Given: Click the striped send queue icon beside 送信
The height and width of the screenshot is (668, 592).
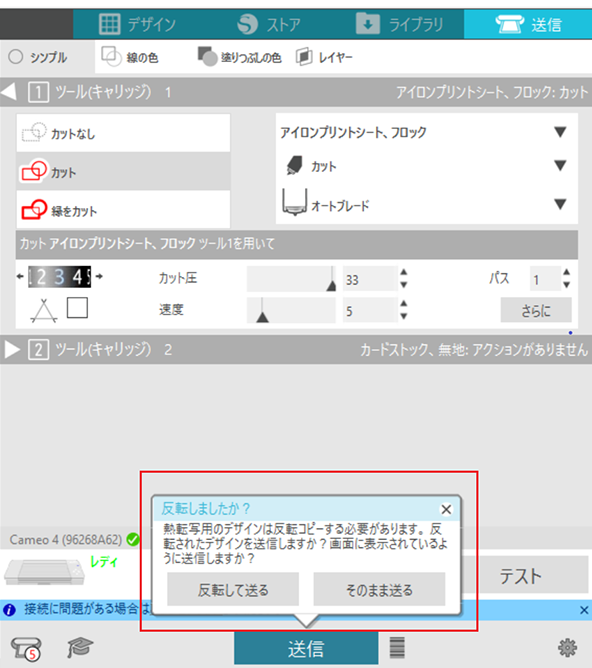Looking at the screenshot, I should coord(397,648).
